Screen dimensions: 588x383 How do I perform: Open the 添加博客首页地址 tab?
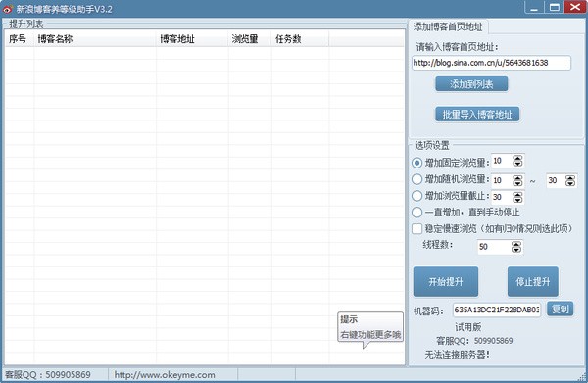[448, 26]
